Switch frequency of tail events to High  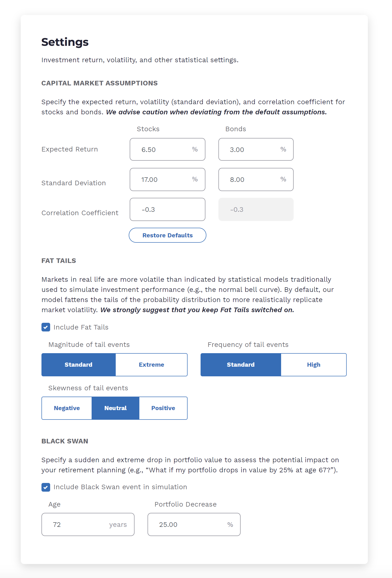click(x=314, y=365)
